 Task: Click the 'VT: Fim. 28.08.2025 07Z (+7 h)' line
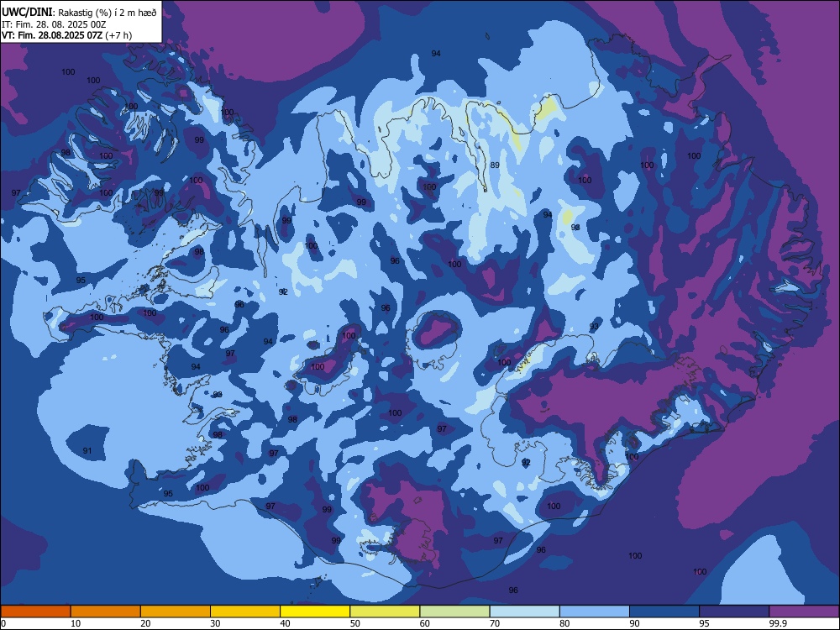point(67,35)
